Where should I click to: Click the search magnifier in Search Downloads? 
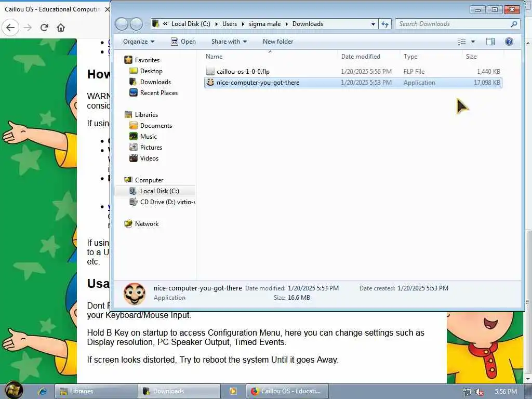[514, 24]
